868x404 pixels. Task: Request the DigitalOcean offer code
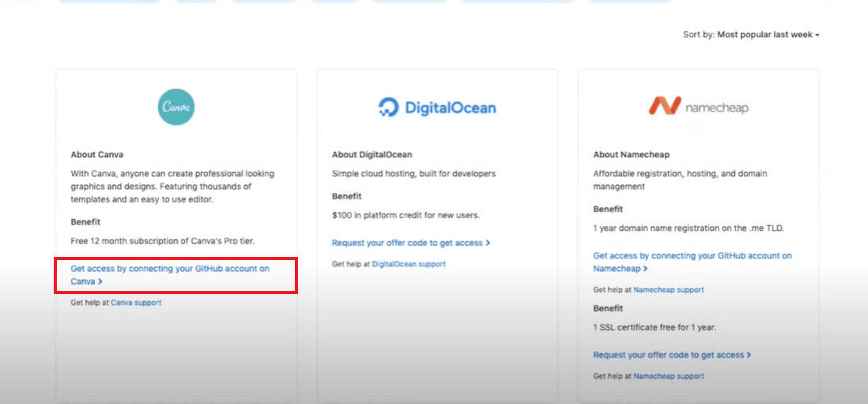click(411, 243)
